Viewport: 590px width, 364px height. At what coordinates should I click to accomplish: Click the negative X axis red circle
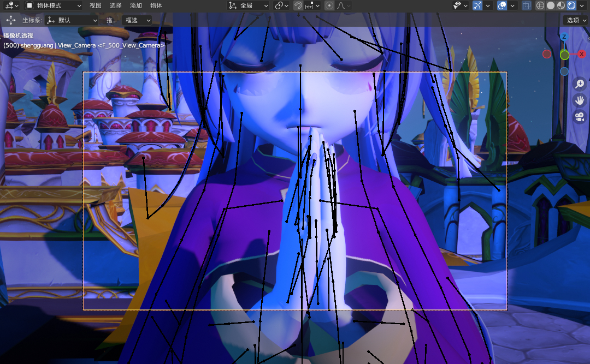[547, 54]
